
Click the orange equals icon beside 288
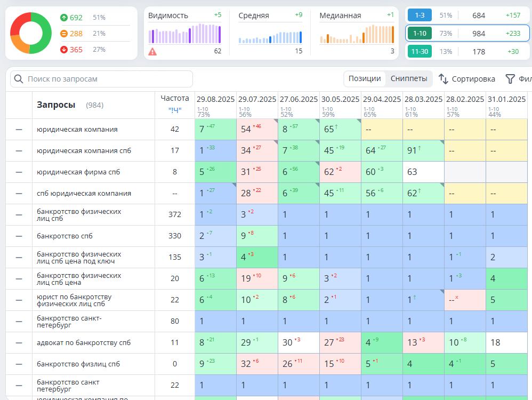tap(64, 34)
